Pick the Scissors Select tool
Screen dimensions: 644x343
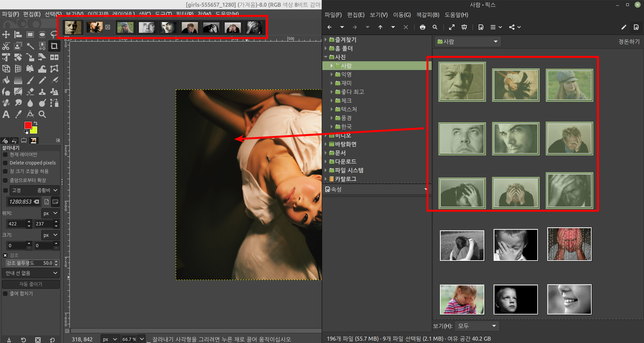[x=6, y=46]
